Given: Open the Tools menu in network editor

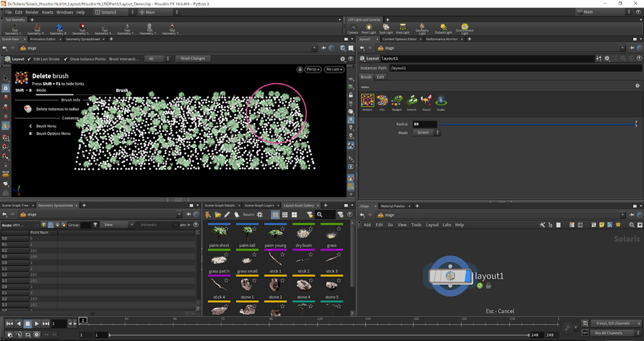Looking at the screenshot, I should (x=417, y=225).
